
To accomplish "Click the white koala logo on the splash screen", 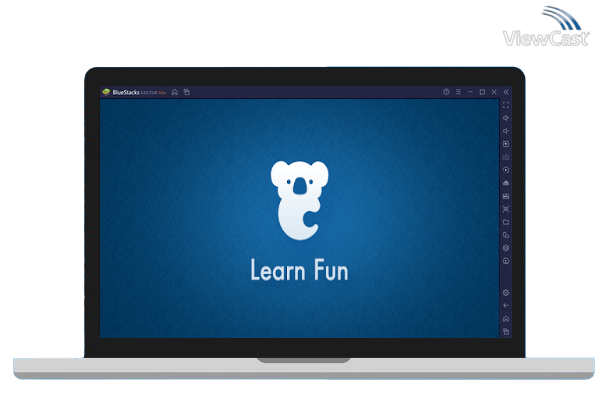I will click(x=299, y=200).
